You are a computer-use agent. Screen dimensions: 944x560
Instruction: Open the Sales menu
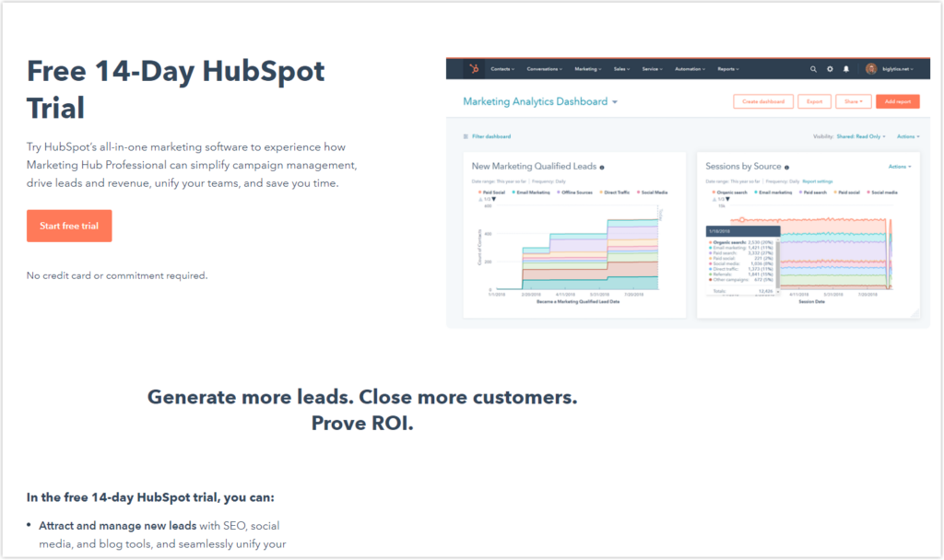(622, 69)
